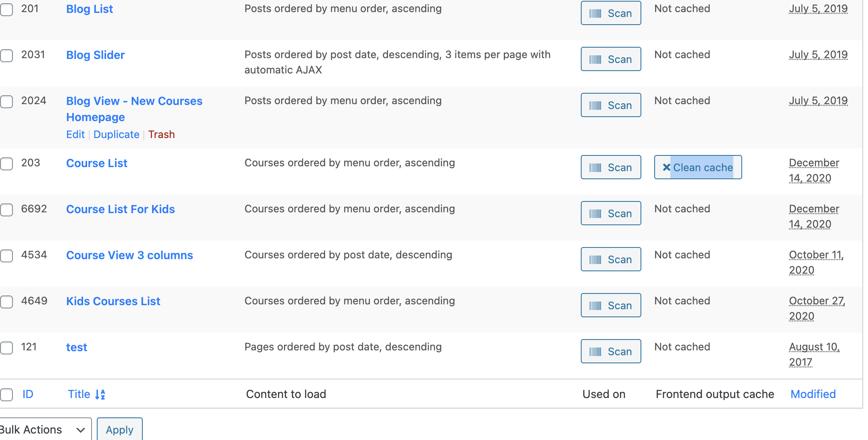Image resolution: width=868 pixels, height=440 pixels.
Task: Click scan barcode icon for Course View 3 columns
Action: 595,260
